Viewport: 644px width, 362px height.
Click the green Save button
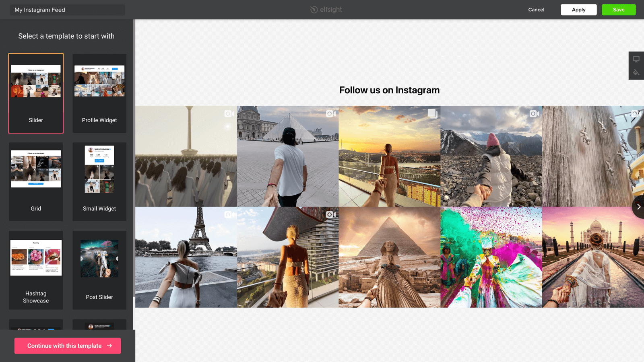pos(619,10)
